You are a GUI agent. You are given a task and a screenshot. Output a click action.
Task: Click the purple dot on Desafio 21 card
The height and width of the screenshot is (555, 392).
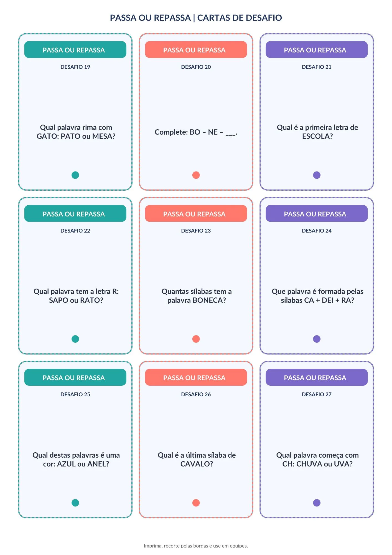click(x=317, y=175)
